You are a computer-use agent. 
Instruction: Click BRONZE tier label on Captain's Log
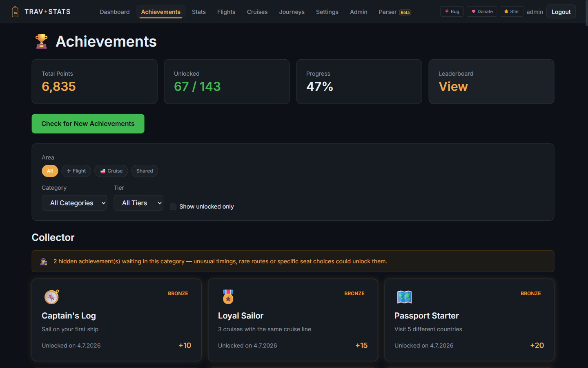pyautogui.click(x=178, y=294)
